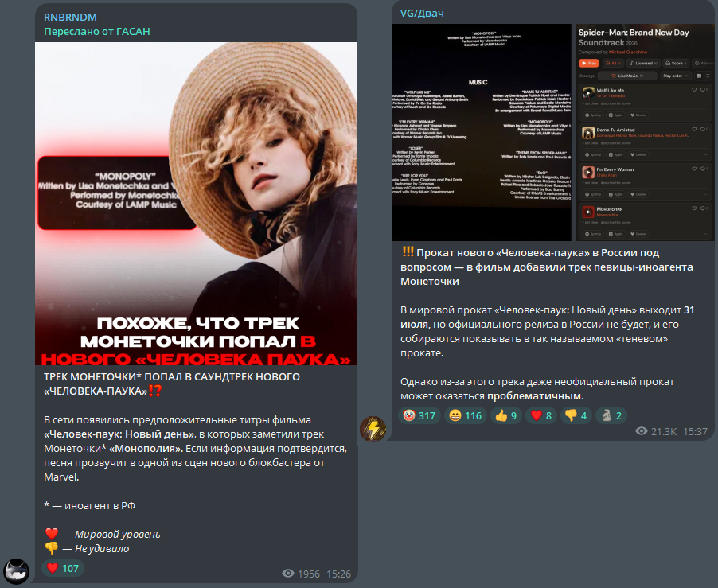The image size is (718, 588).
Task: Click the Wolf Like Me track thumbnail
Action: tap(588, 93)
